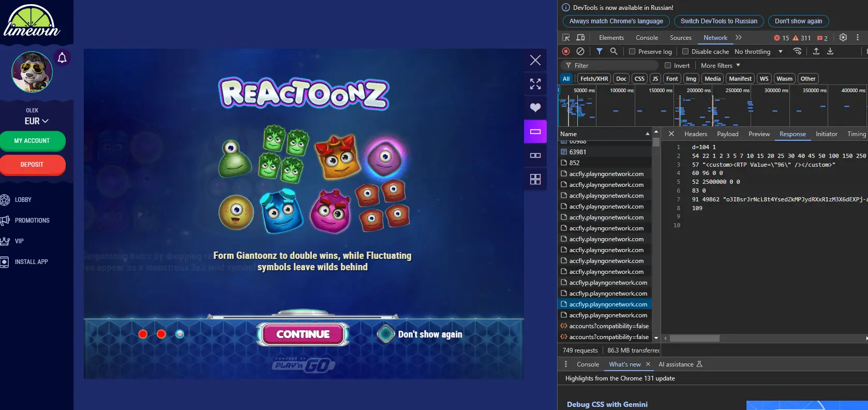868x410 pixels.
Task: Stop recording network log
Action: tap(566, 51)
